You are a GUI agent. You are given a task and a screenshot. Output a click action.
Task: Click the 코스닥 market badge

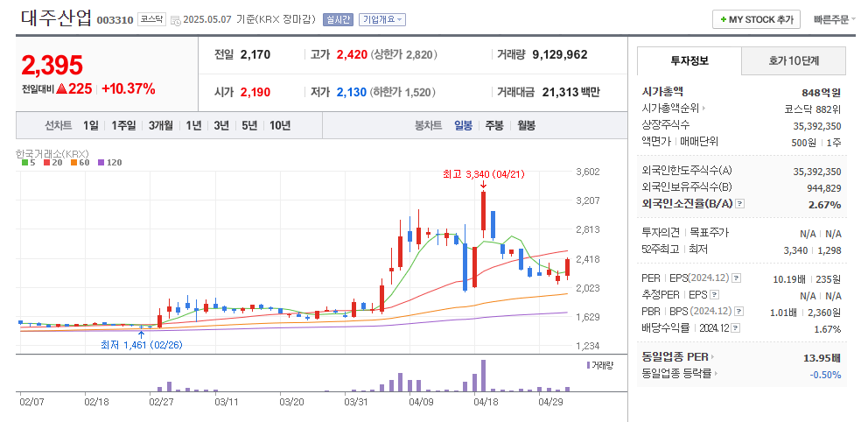(151, 19)
